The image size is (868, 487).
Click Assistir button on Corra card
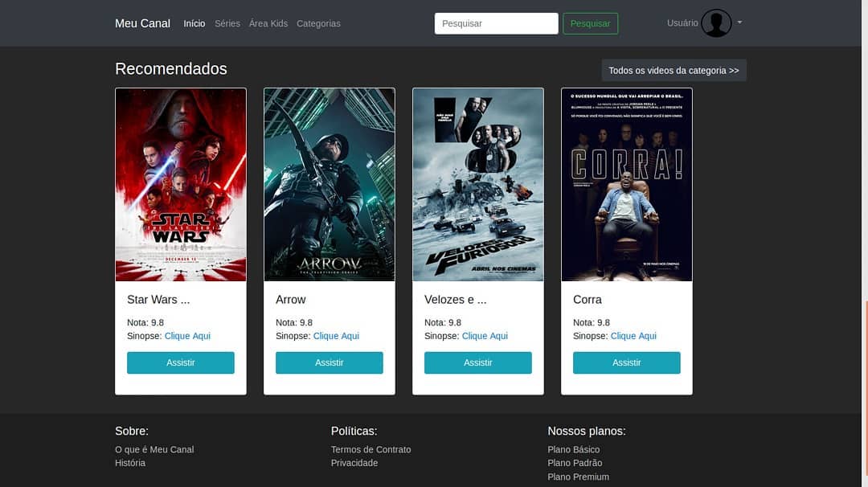pos(627,362)
